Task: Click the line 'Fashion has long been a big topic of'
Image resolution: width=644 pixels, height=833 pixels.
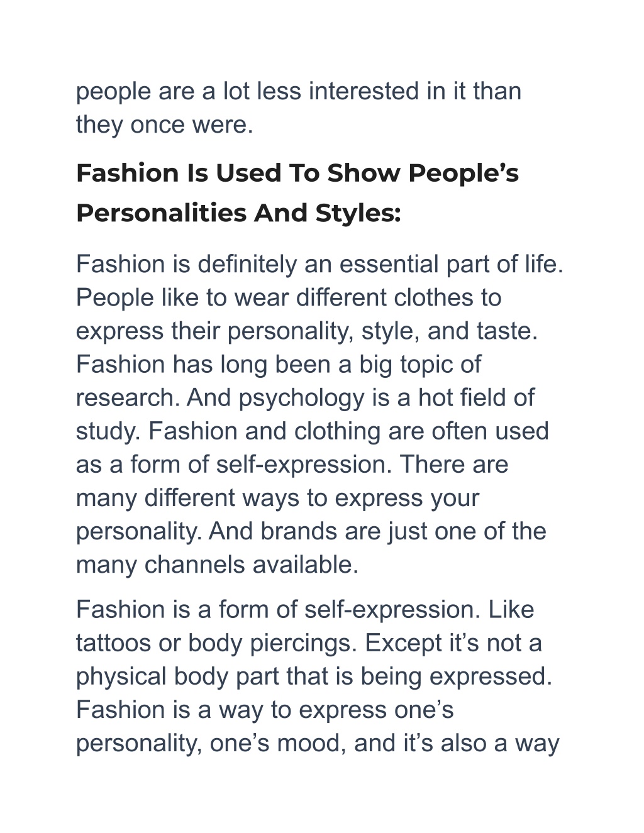Action: [x=279, y=364]
